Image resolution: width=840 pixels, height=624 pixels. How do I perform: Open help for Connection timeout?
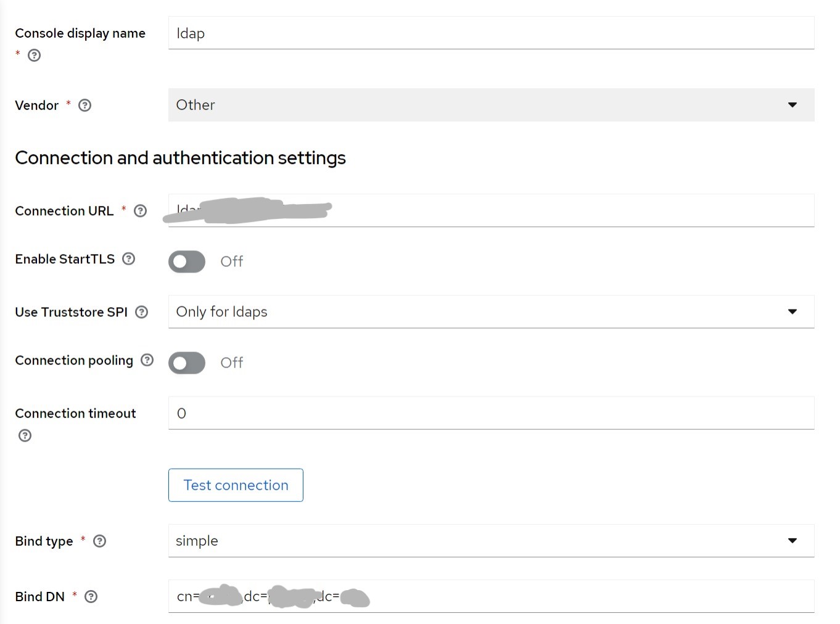click(25, 436)
